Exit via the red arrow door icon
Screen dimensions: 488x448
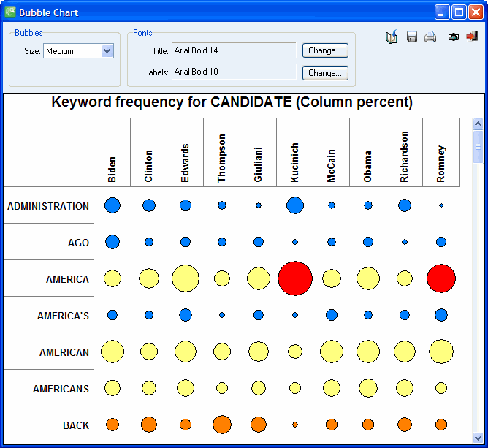(x=472, y=37)
